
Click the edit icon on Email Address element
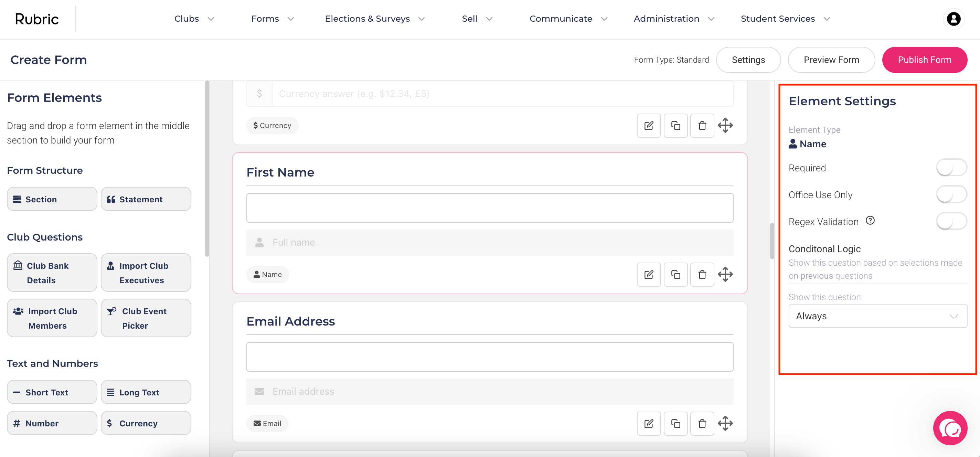click(649, 423)
